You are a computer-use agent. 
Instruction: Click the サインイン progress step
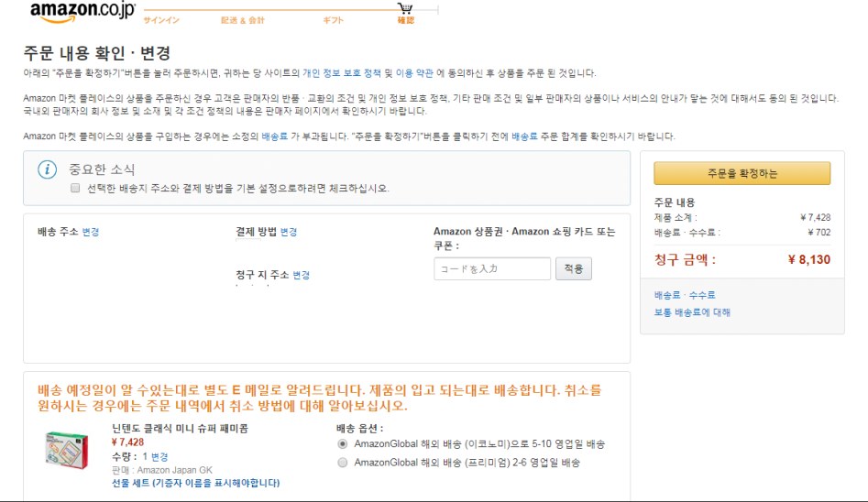tap(161, 20)
